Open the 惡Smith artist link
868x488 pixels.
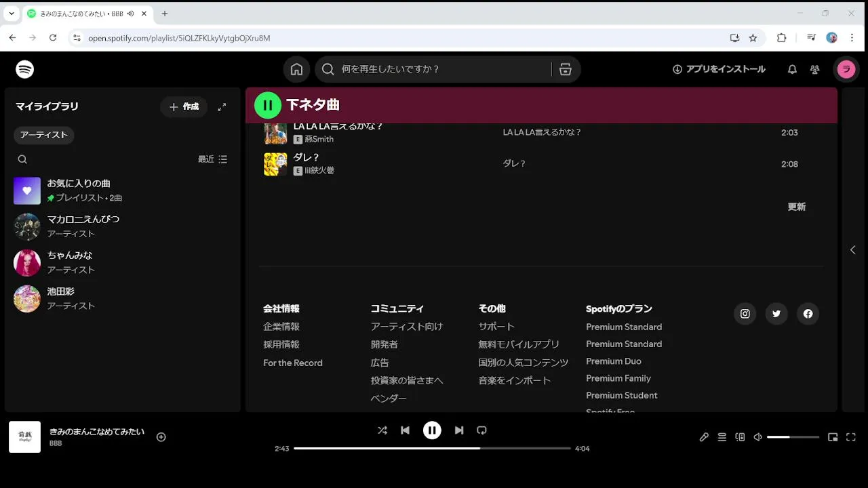point(319,139)
